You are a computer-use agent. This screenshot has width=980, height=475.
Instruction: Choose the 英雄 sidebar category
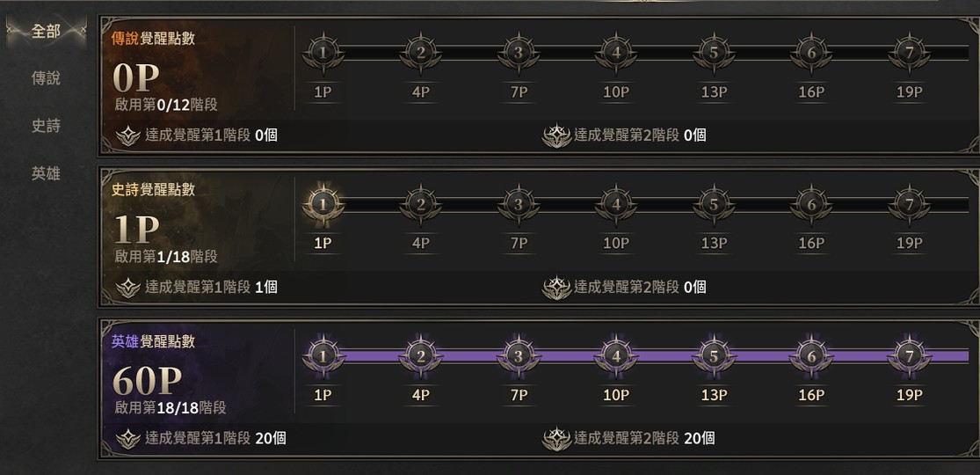tap(47, 173)
